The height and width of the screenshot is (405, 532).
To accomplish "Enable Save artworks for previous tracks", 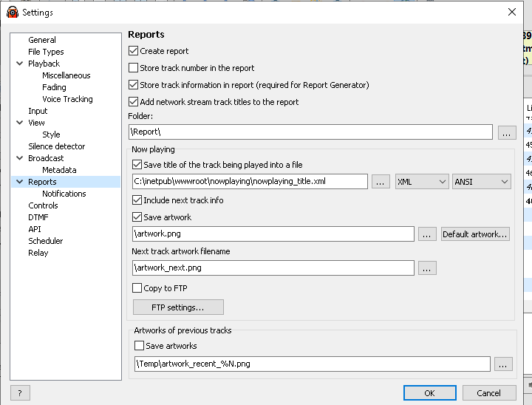I will point(139,346).
